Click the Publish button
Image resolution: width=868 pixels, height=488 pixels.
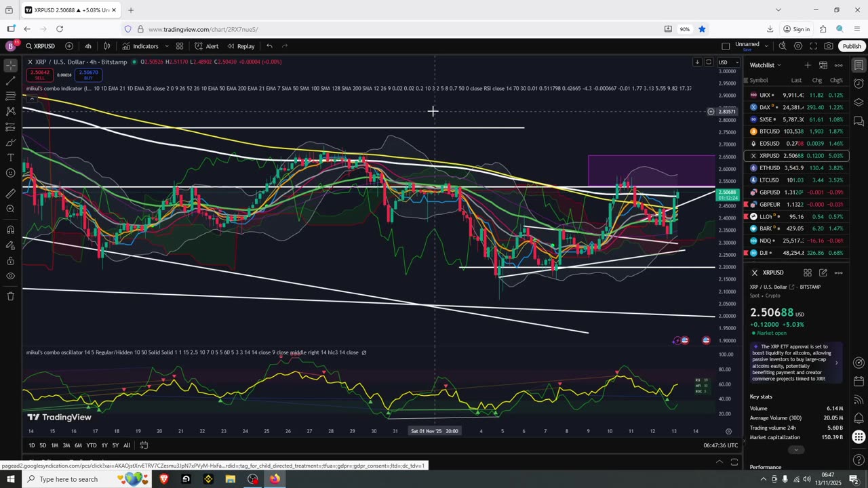[852, 46]
